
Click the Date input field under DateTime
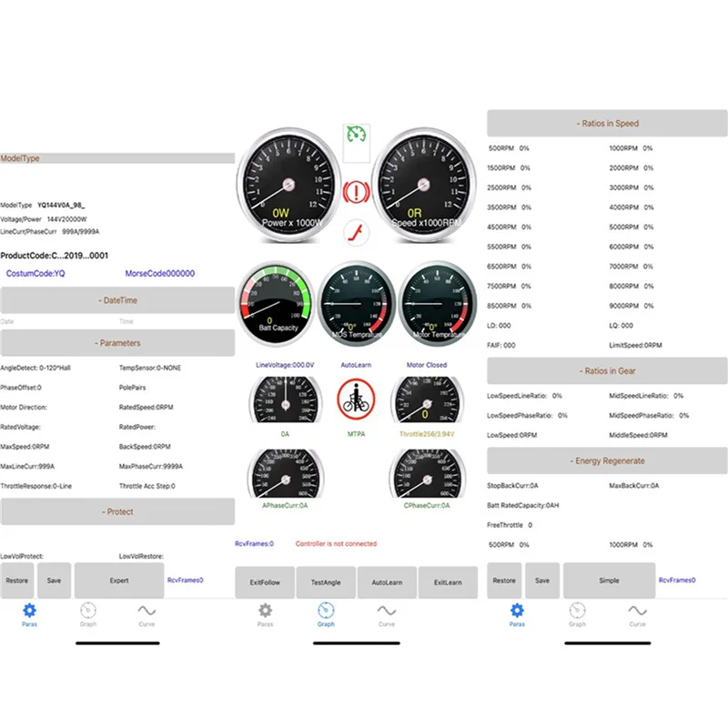[55, 321]
